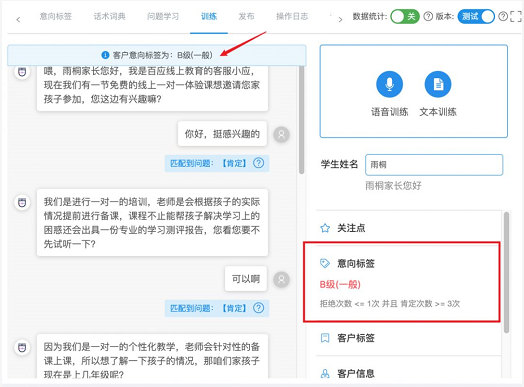
Task: Click user avatar beside 你好，挺感兴趣的
Action: point(281,134)
